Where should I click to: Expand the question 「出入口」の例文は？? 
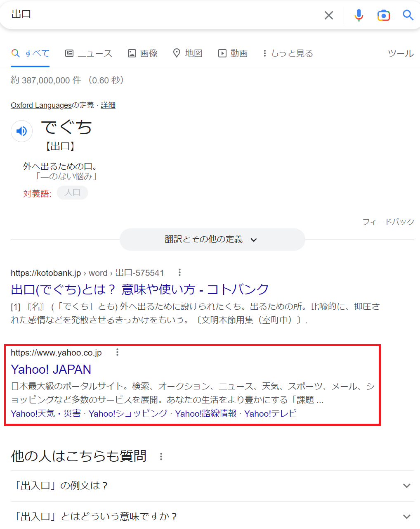click(212, 486)
